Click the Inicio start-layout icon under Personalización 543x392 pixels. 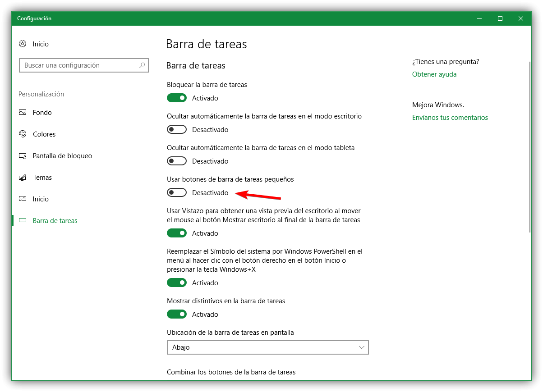(x=23, y=199)
